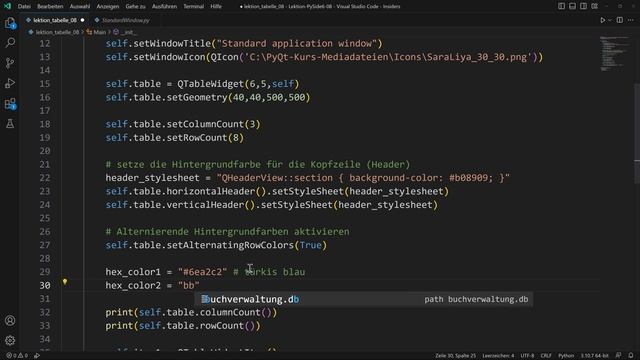
Task: Click the lightbulb code action on line 30
Action: click(65, 281)
